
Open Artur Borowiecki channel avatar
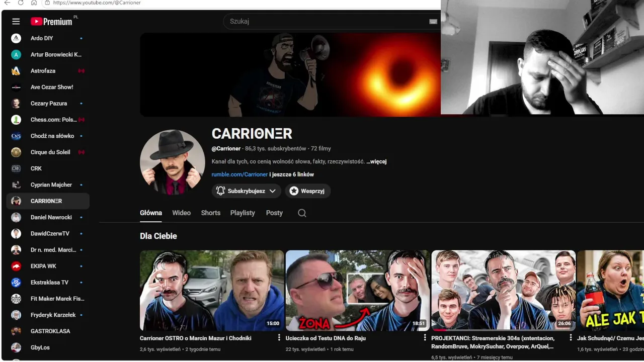(16, 54)
